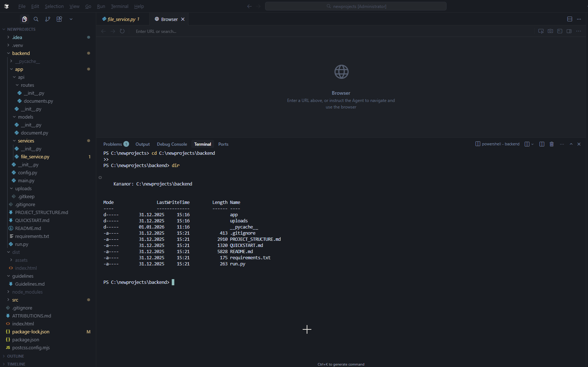The height and width of the screenshot is (367, 588).
Task: Expand the TIMELINE section
Action: pyautogui.click(x=48, y=364)
